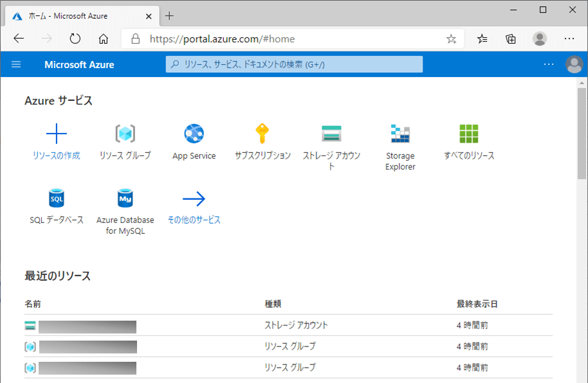Open the リソース グループ service icon

coord(125,134)
